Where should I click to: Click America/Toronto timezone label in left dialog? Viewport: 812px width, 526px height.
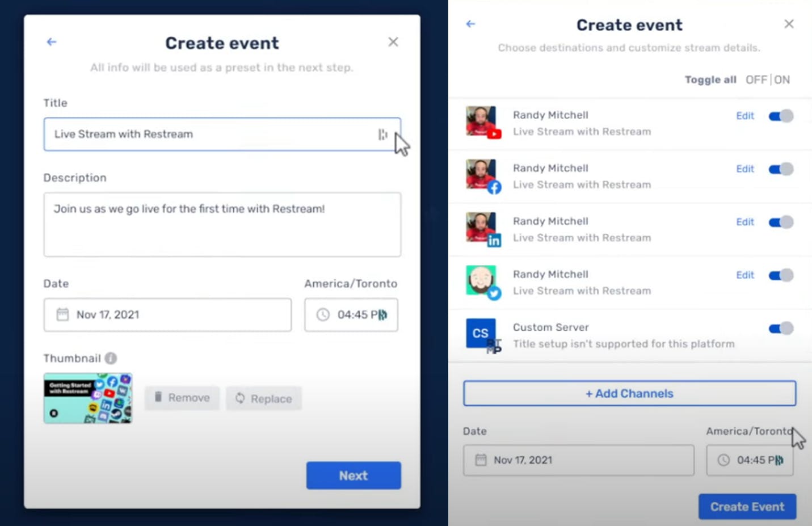click(351, 284)
